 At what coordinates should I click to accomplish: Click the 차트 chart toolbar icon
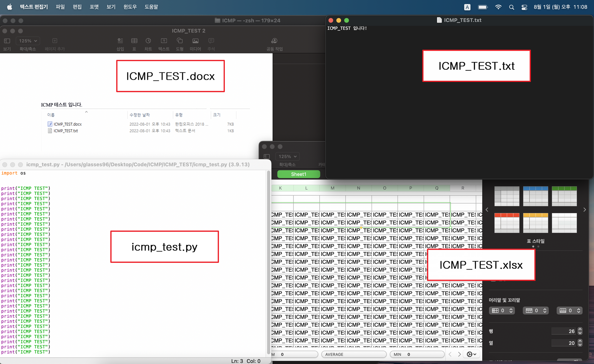click(x=148, y=41)
